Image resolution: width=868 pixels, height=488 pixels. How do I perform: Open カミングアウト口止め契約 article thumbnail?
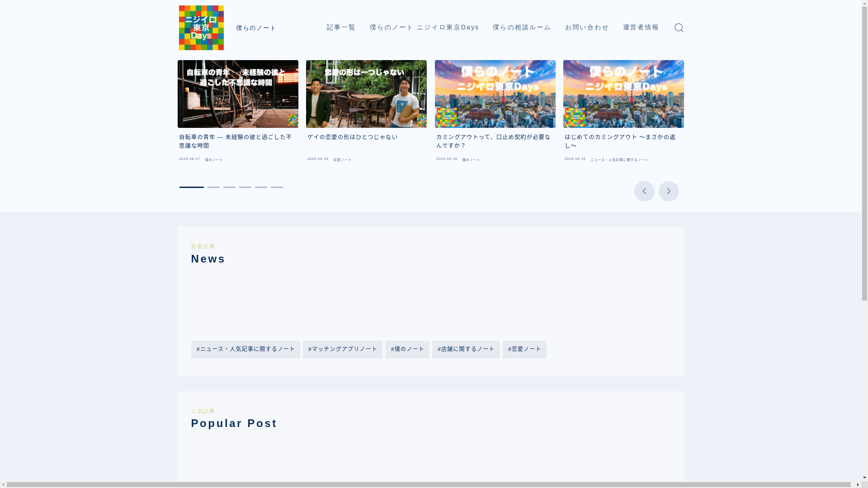pyautogui.click(x=495, y=94)
